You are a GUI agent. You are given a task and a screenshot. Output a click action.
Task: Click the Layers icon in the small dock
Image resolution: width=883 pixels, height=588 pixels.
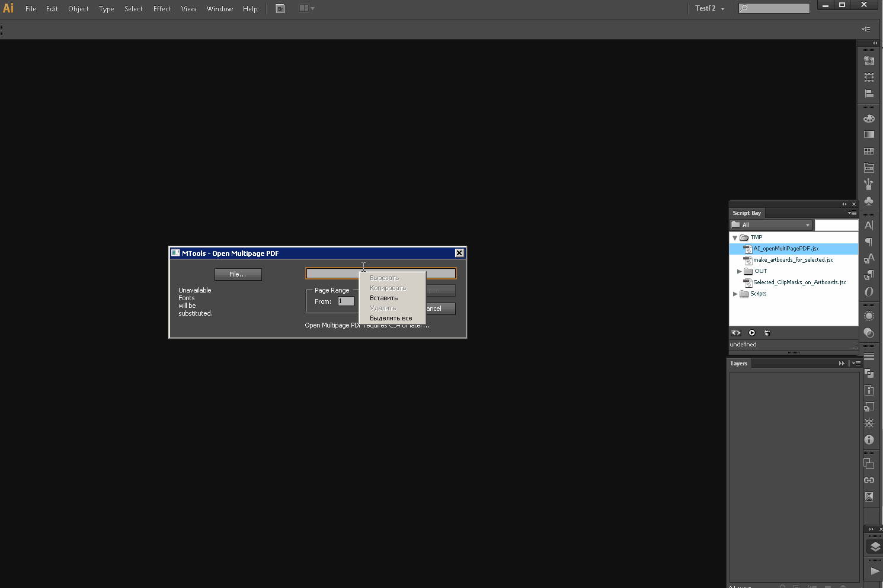click(875, 547)
